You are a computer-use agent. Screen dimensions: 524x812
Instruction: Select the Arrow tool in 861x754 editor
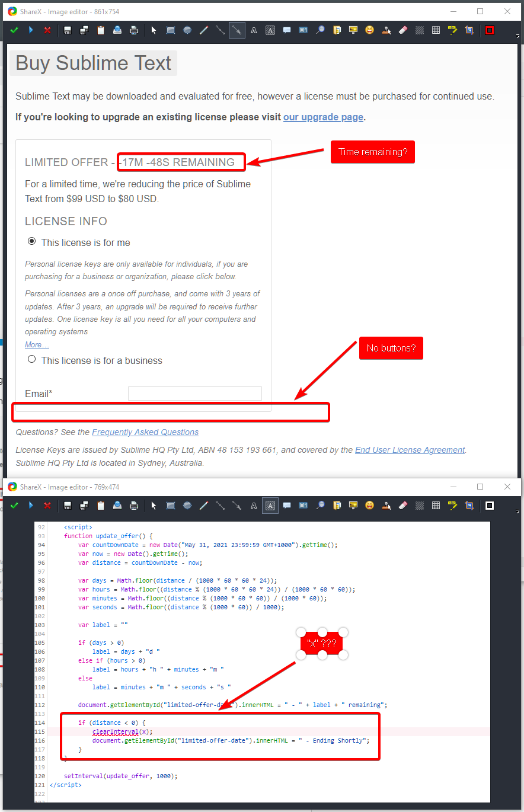click(x=237, y=30)
